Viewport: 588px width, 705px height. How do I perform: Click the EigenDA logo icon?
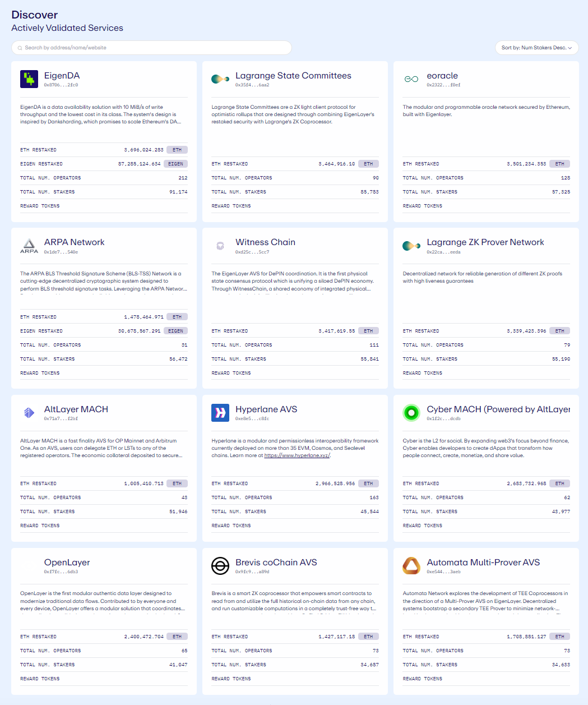[29, 79]
